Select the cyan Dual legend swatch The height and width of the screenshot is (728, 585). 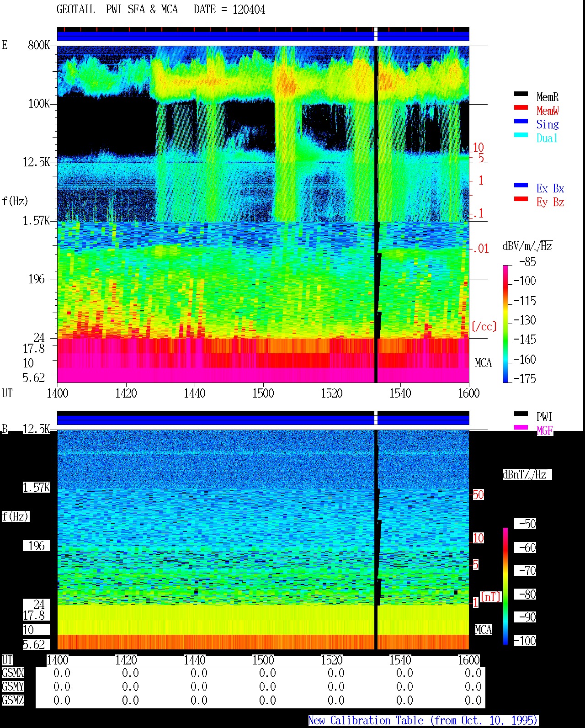521,135
